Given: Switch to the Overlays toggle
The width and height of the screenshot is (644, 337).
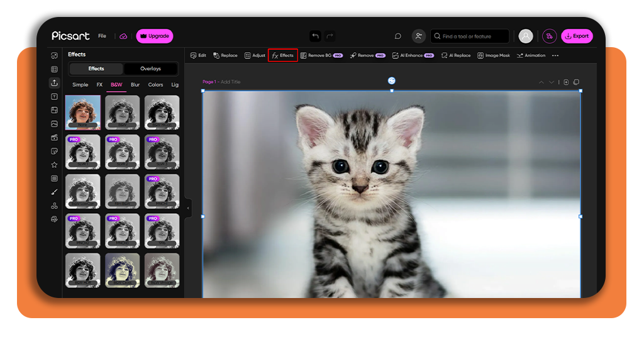Looking at the screenshot, I should (x=150, y=69).
